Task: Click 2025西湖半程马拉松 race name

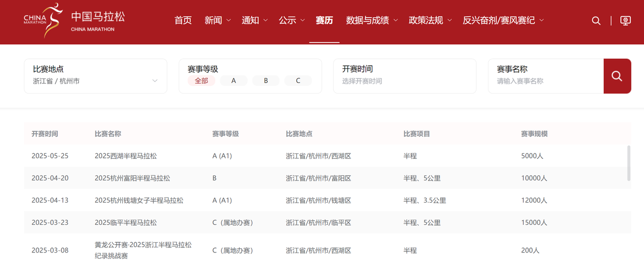Action: coord(126,156)
